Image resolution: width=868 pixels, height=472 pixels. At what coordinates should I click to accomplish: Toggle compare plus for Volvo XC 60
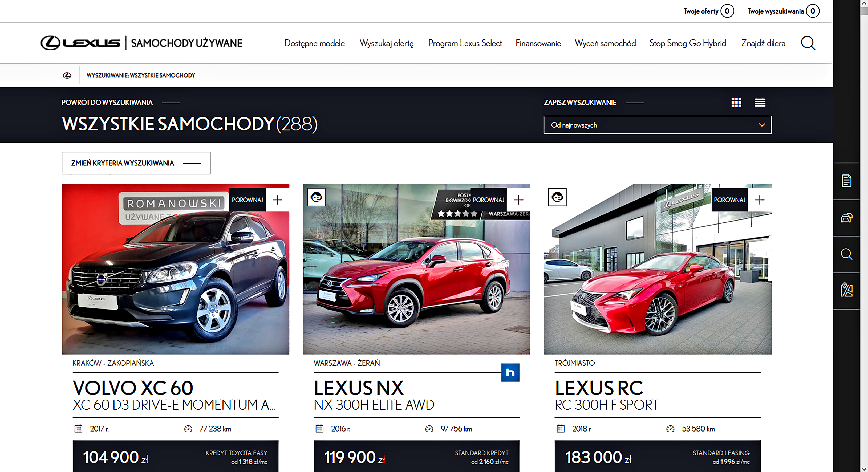(277, 200)
